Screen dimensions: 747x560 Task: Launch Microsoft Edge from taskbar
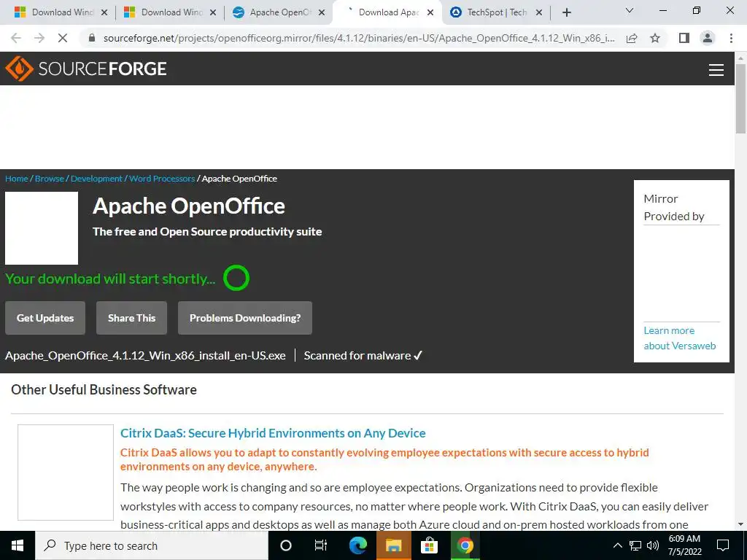[357, 545]
